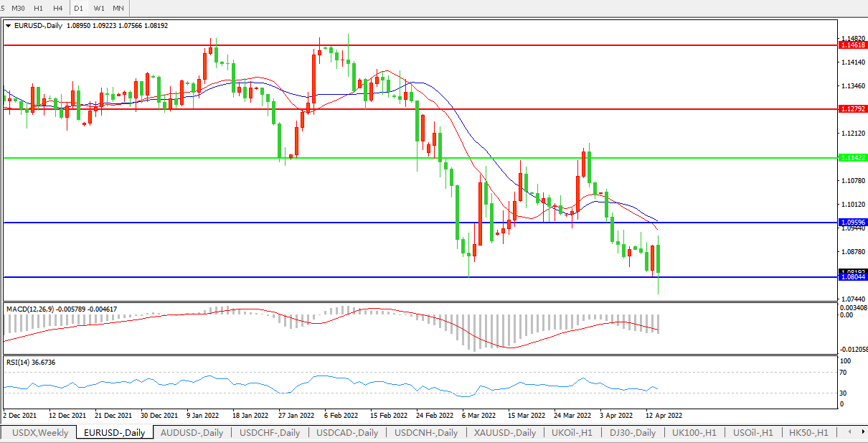Open the XAUUSD-,Daily chart tab

tap(504, 433)
